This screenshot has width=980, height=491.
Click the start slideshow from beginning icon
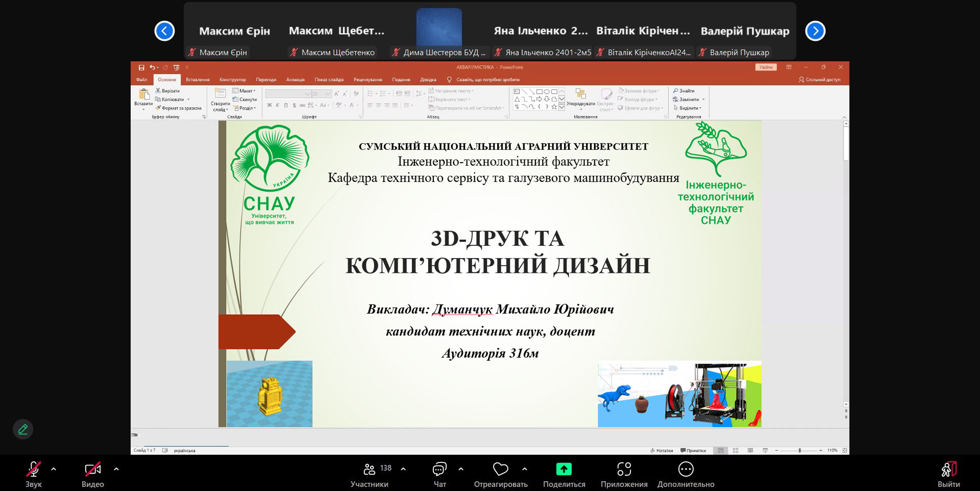point(176,67)
